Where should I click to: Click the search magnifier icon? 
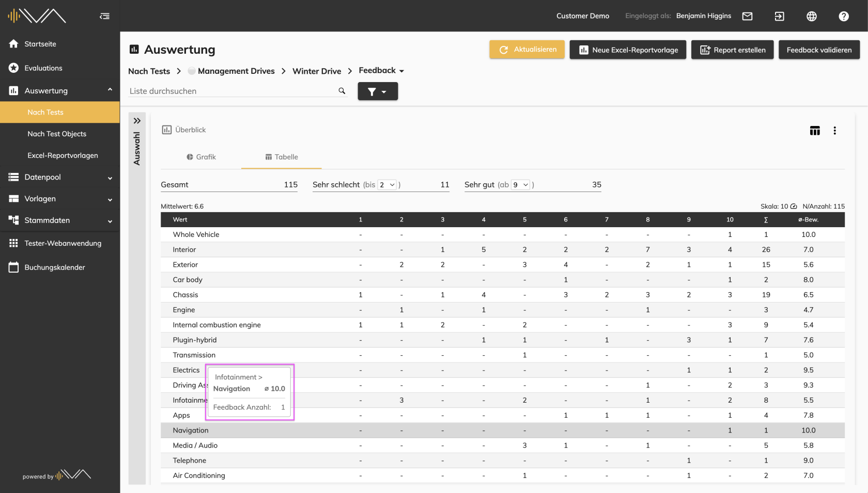pos(342,91)
